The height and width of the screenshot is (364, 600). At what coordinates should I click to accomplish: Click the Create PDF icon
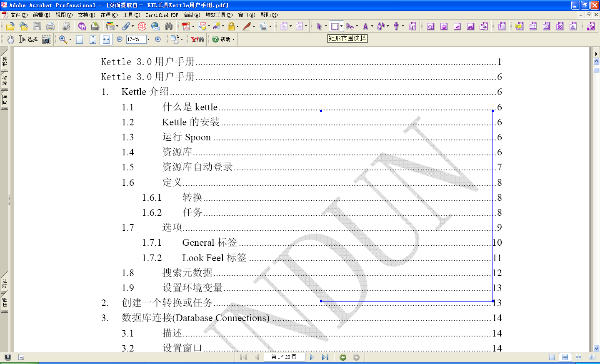[x=186, y=26]
